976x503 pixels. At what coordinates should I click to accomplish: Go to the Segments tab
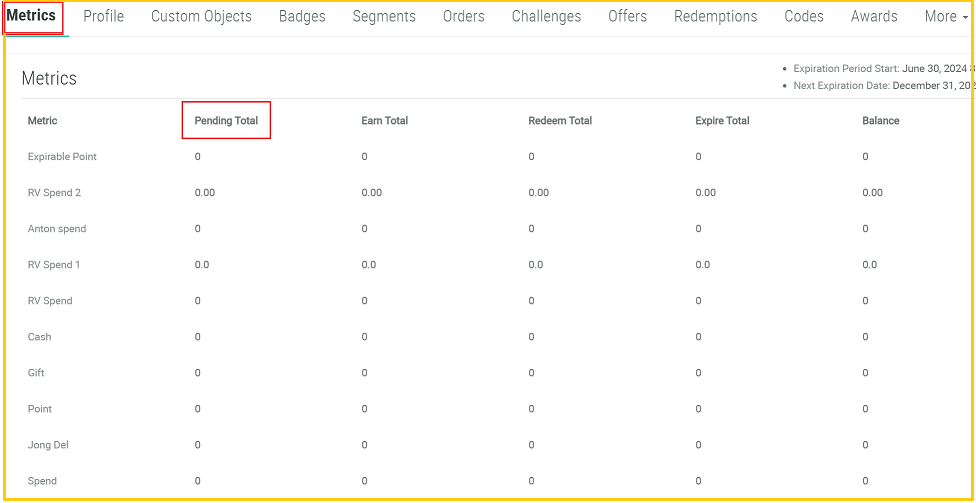click(x=384, y=16)
